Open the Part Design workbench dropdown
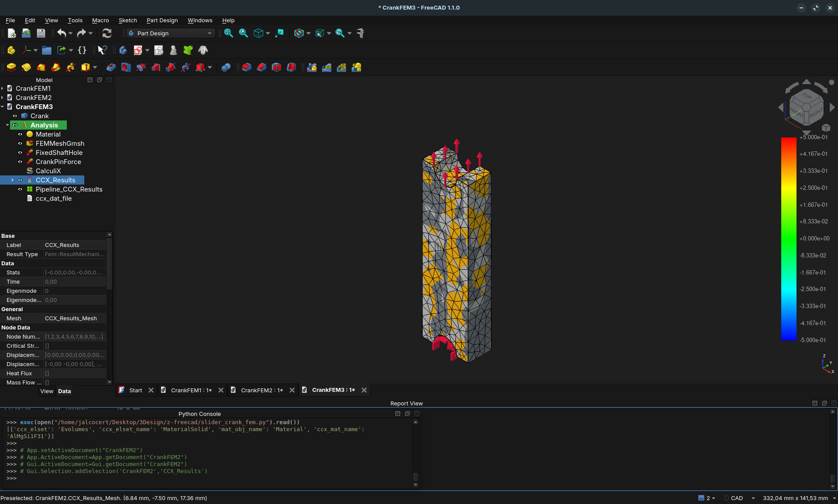The width and height of the screenshot is (838, 504). 170,33
